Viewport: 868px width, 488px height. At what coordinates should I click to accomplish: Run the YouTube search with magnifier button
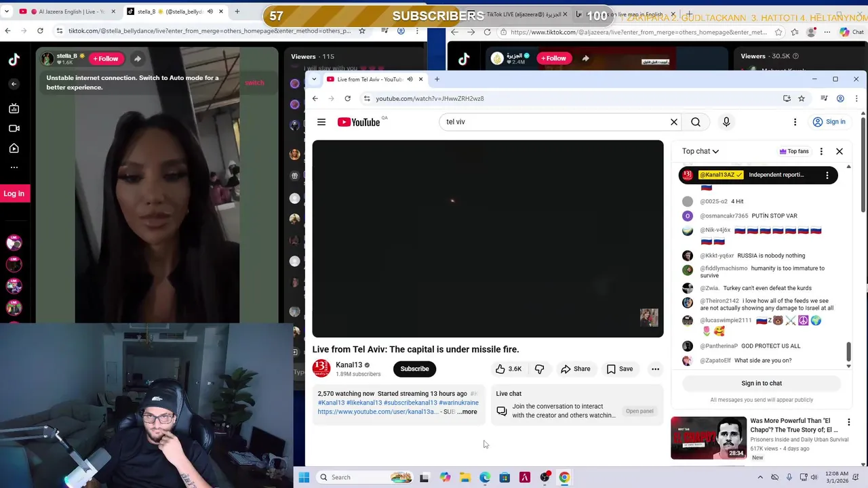click(696, 122)
